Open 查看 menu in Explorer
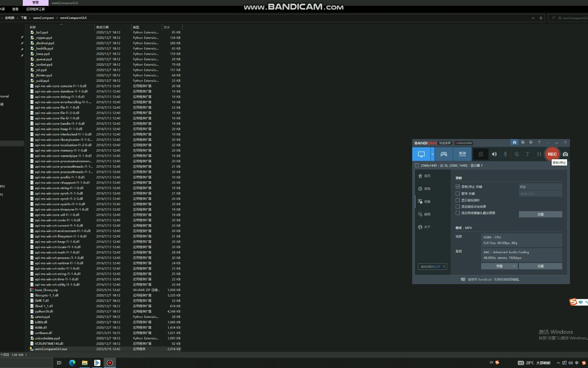Image resolution: width=588 pixels, height=368 pixels. [x=15, y=9]
